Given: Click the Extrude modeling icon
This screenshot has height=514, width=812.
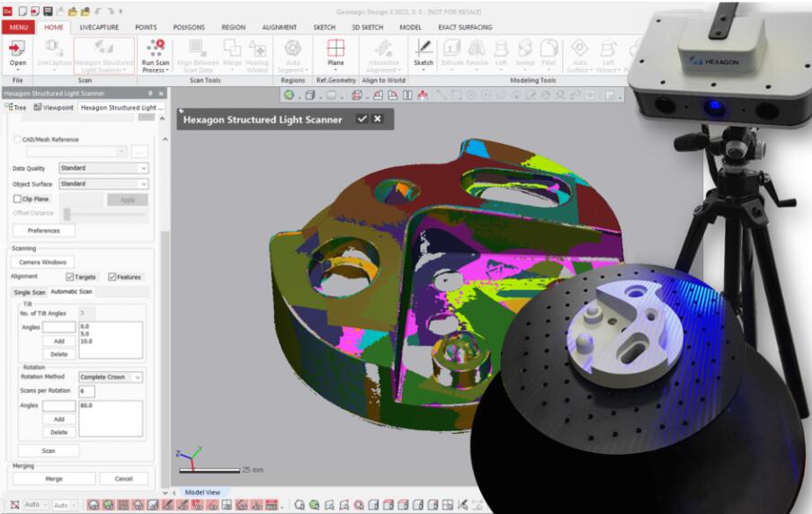Looking at the screenshot, I should [451, 49].
